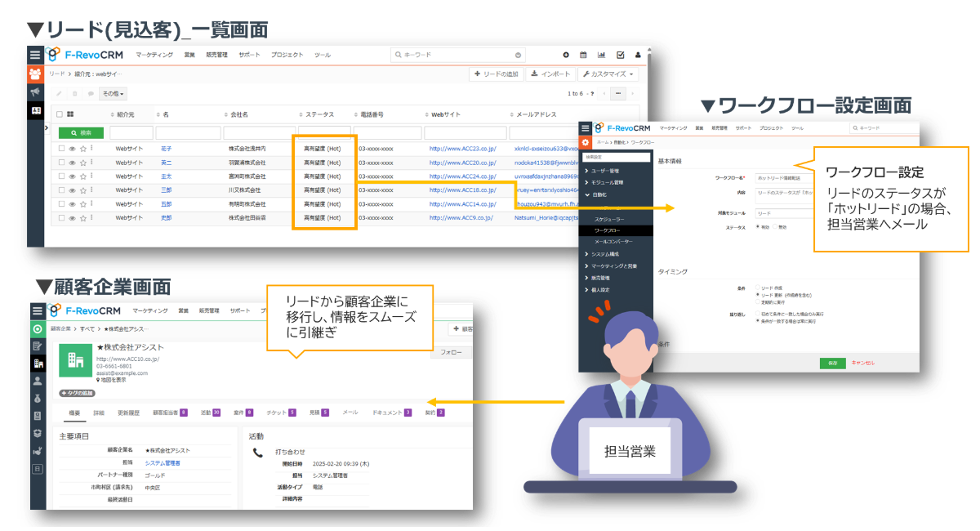Switch to the 更新履歴 tab
980x531 pixels.
click(x=128, y=413)
